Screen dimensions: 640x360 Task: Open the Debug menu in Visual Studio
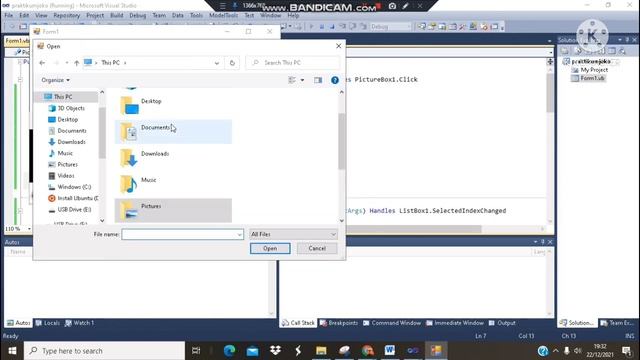(x=138, y=16)
